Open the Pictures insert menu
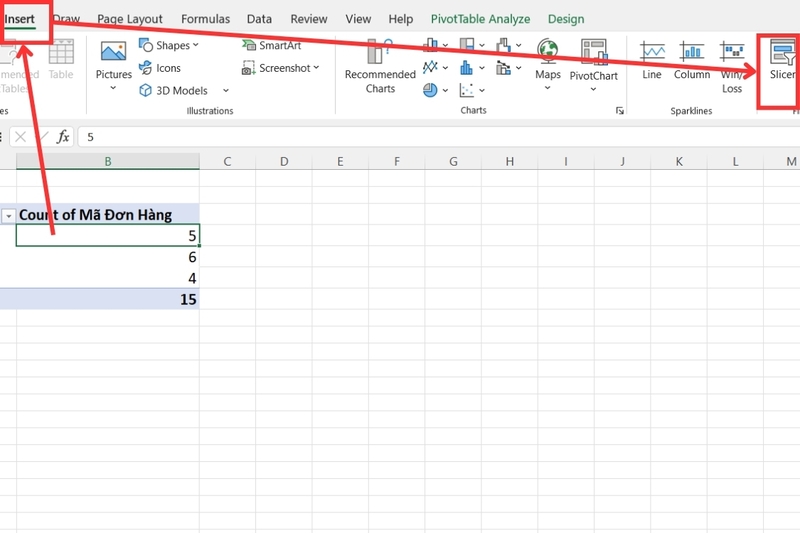Image resolution: width=800 pixels, height=533 pixels. pyautogui.click(x=113, y=65)
